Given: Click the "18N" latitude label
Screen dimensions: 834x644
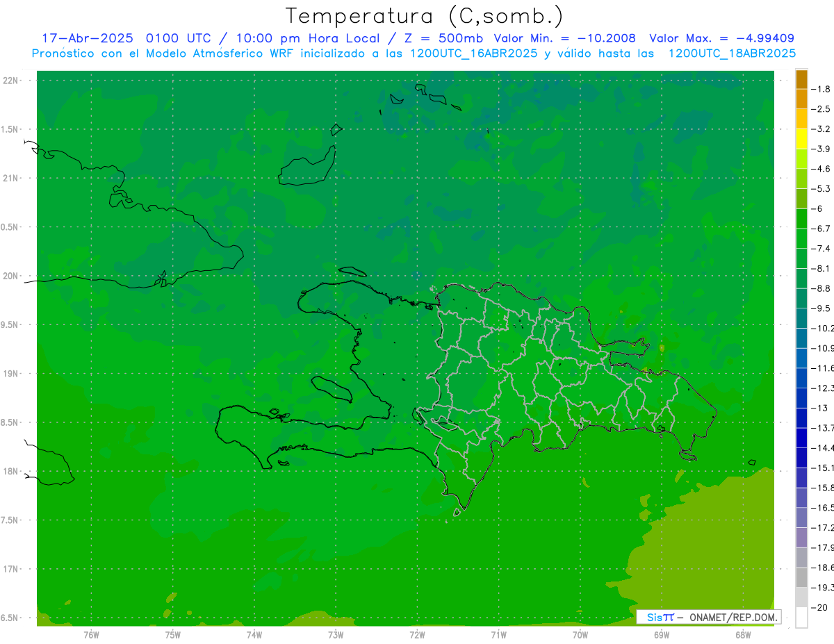Looking at the screenshot, I should click(x=11, y=472).
